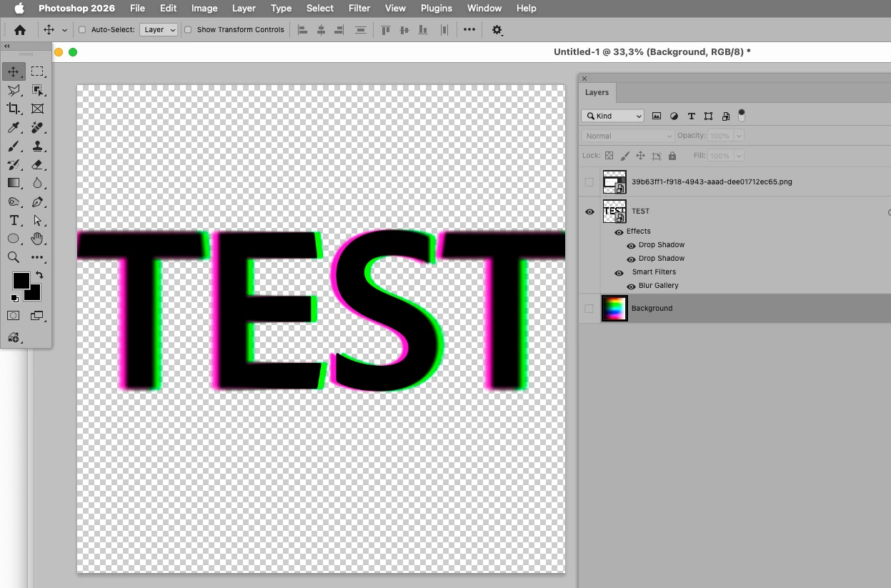Screen dimensions: 891x588
Task: Select the Brush tool
Action: pos(14,146)
